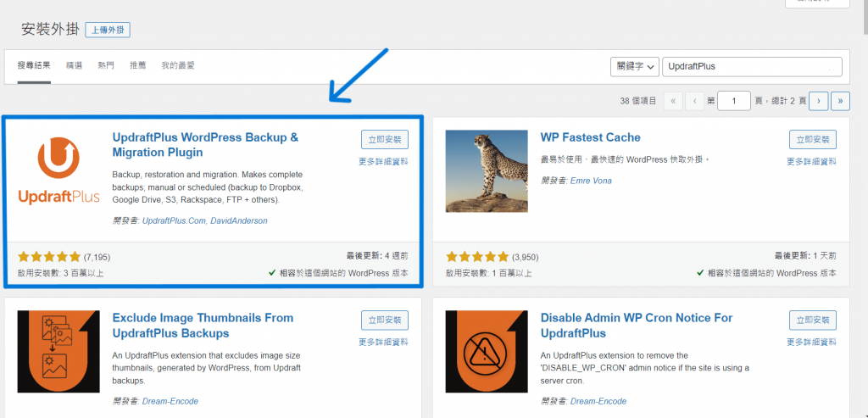Click the first page double-arrow button
Screen dimensions: 868x418
672,101
